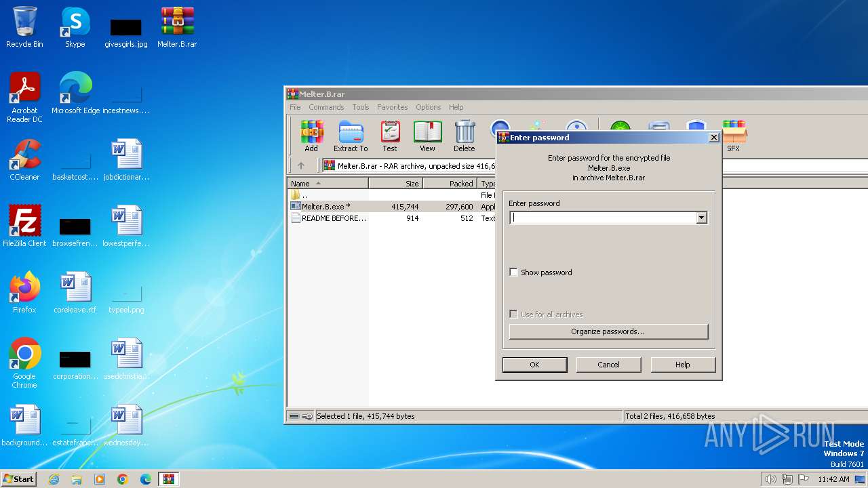Click the Add toolbar icon in WinRAR
The width and height of the screenshot is (868, 488).
(311, 136)
